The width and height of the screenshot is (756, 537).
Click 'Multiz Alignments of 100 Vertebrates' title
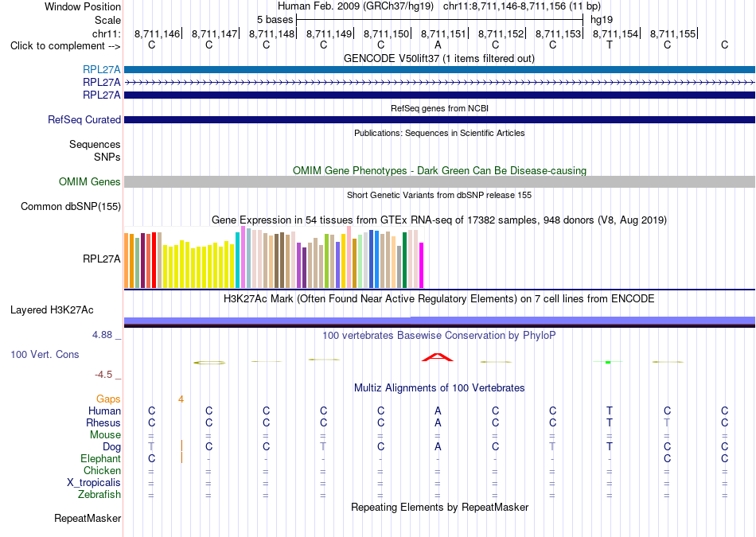click(x=439, y=388)
